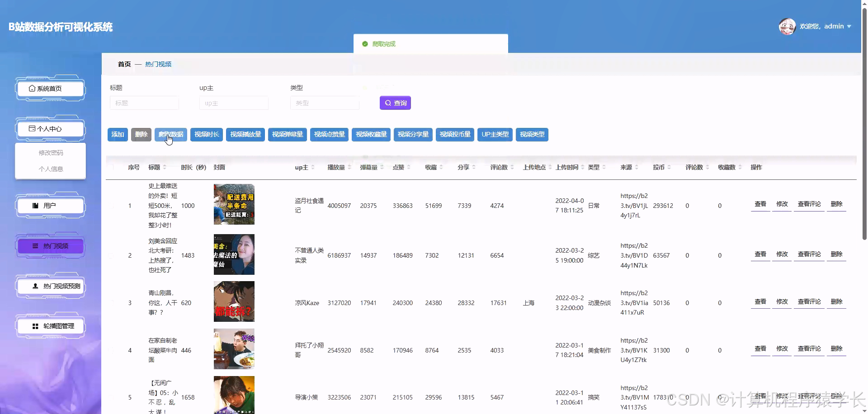
Task: Select 修改密码 under 个人中心
Action: coord(51,153)
